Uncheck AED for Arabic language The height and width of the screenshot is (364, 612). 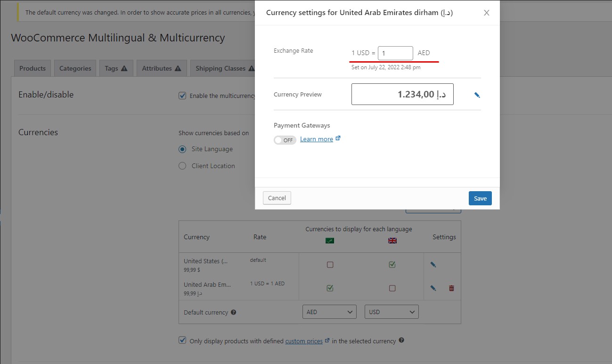coord(330,288)
